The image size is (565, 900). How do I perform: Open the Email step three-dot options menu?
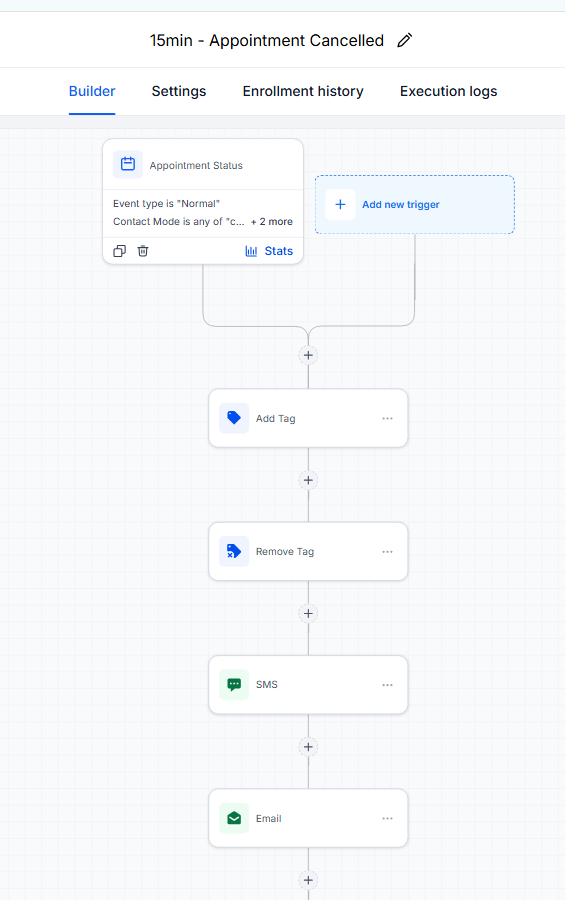(388, 818)
